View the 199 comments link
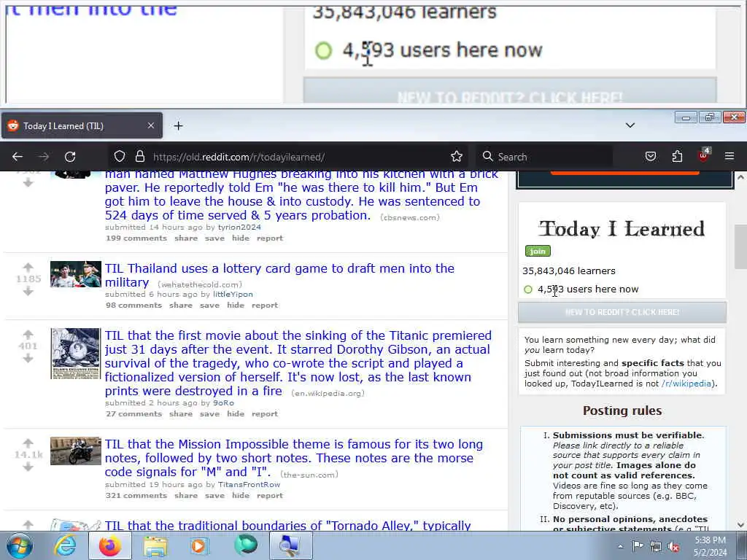The height and width of the screenshot is (560, 747). click(x=136, y=238)
